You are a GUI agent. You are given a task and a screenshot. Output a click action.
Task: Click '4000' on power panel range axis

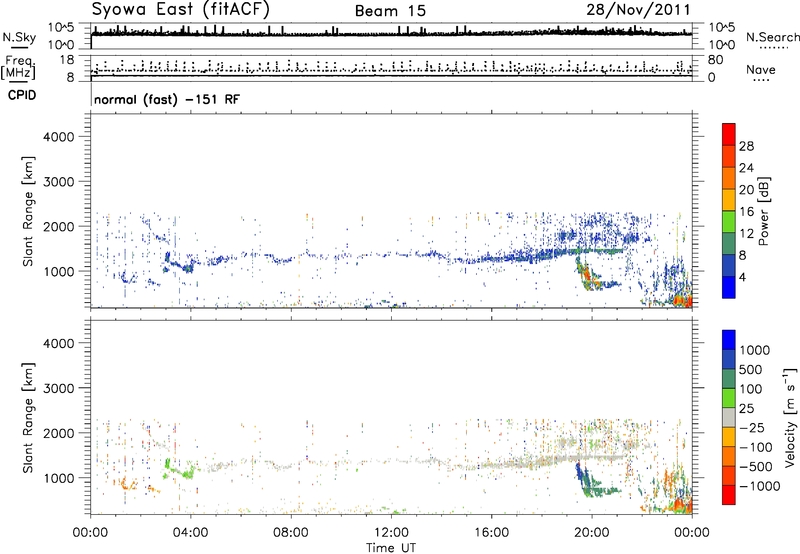pyautogui.click(x=58, y=137)
